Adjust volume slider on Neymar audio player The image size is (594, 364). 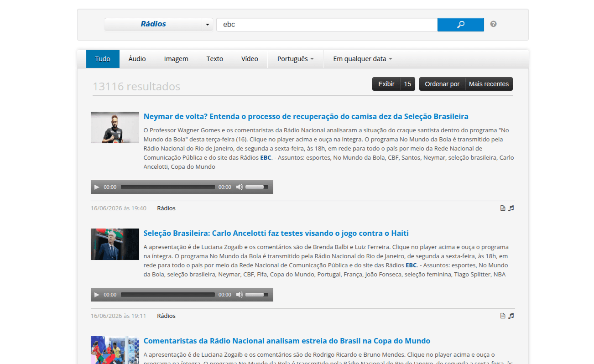coord(257,187)
